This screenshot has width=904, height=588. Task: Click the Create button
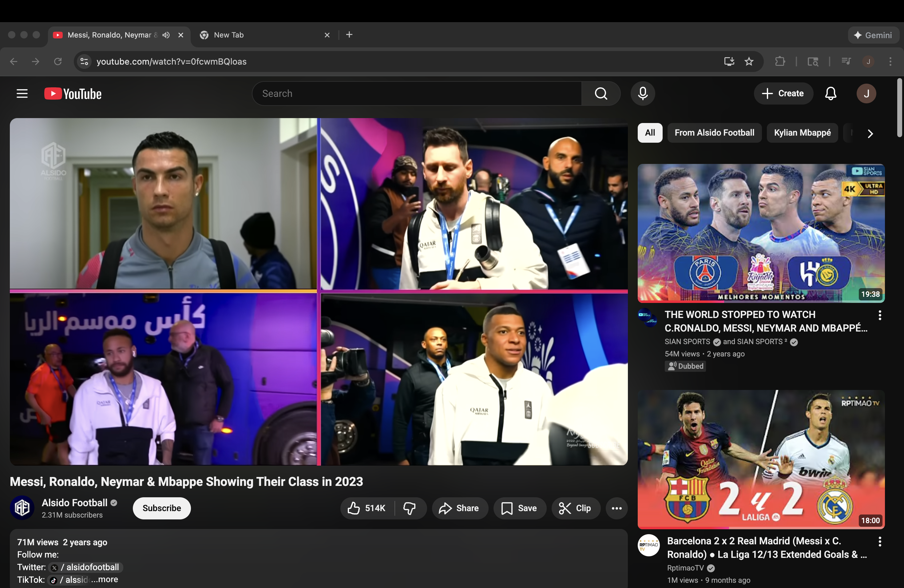(x=783, y=93)
